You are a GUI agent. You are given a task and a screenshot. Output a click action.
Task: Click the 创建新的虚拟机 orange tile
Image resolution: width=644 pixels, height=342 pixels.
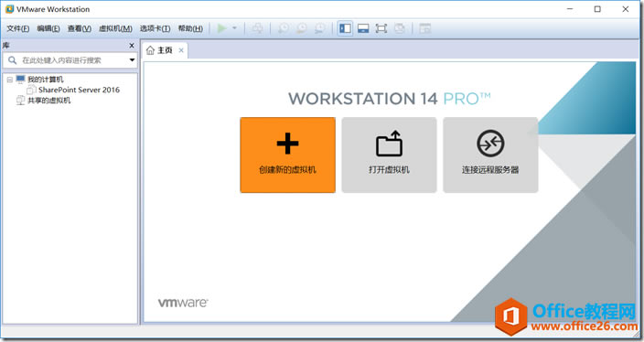click(287, 155)
